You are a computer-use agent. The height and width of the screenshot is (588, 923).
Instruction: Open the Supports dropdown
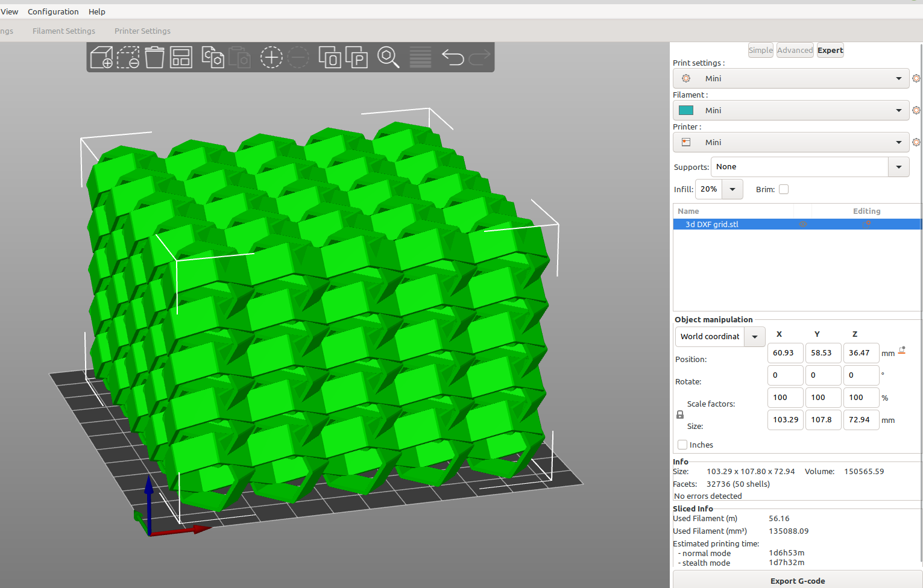(899, 167)
